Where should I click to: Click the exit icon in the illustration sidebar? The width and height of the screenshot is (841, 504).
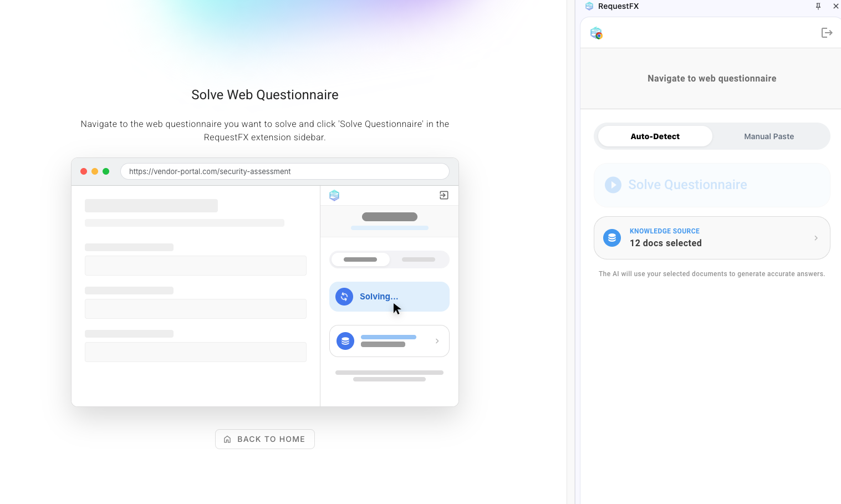click(x=444, y=195)
